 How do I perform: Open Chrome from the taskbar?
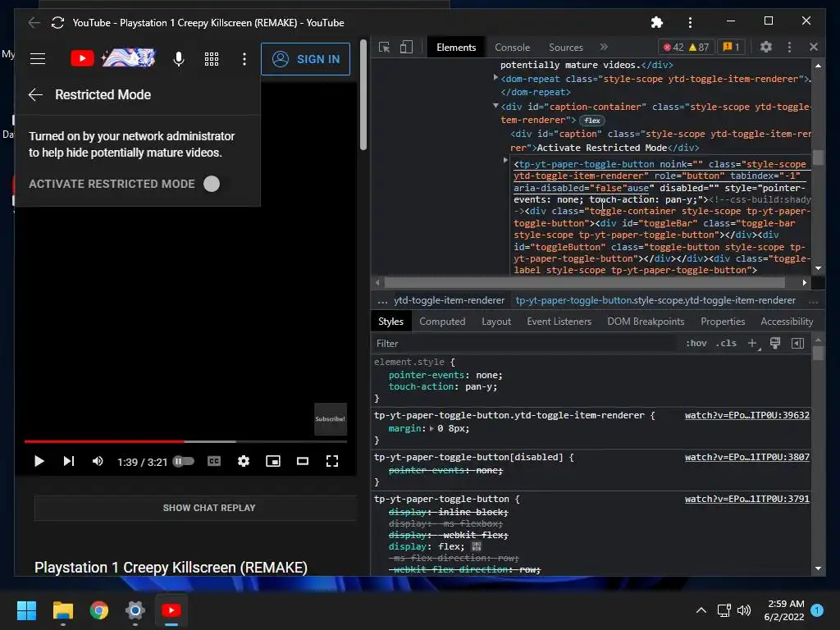click(99, 610)
